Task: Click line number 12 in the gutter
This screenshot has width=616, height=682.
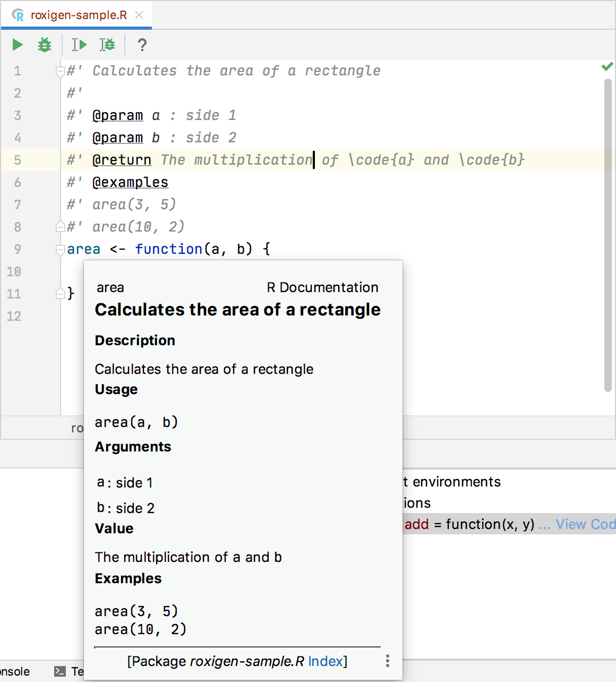Action: (14, 316)
